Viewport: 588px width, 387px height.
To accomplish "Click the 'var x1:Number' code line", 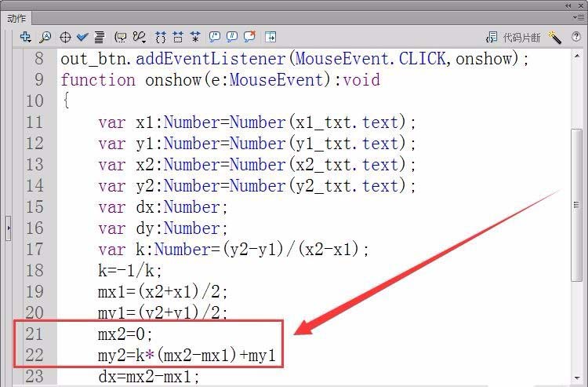I will tap(257, 122).
